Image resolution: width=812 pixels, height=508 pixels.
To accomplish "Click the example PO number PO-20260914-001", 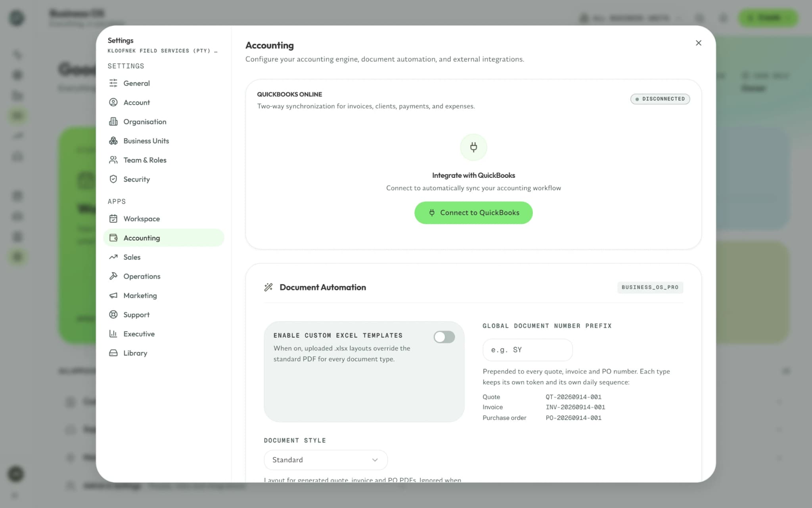I will pyautogui.click(x=573, y=418).
